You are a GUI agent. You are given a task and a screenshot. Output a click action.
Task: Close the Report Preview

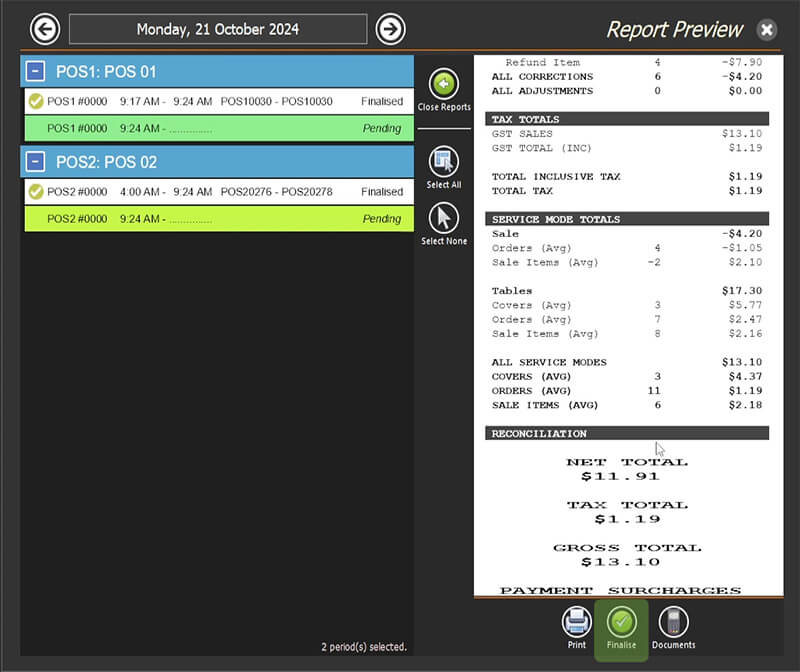tap(766, 29)
